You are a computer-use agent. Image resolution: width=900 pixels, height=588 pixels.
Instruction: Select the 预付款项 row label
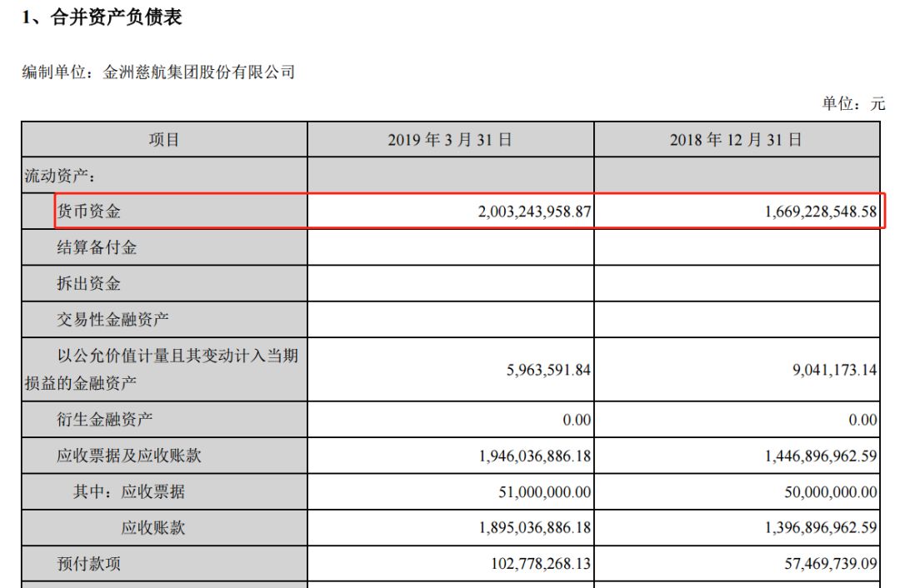[x=88, y=565]
